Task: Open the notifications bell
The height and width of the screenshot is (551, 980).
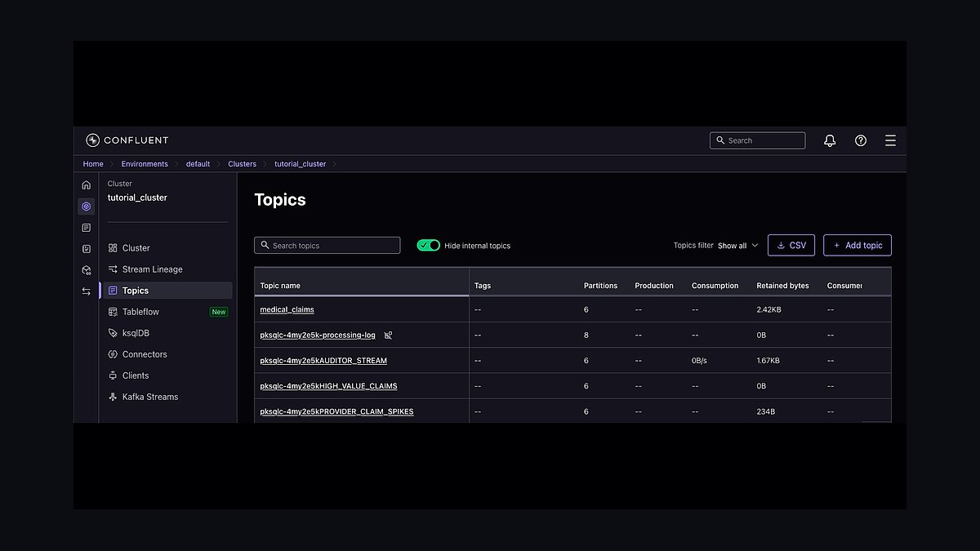Action: 830,140
